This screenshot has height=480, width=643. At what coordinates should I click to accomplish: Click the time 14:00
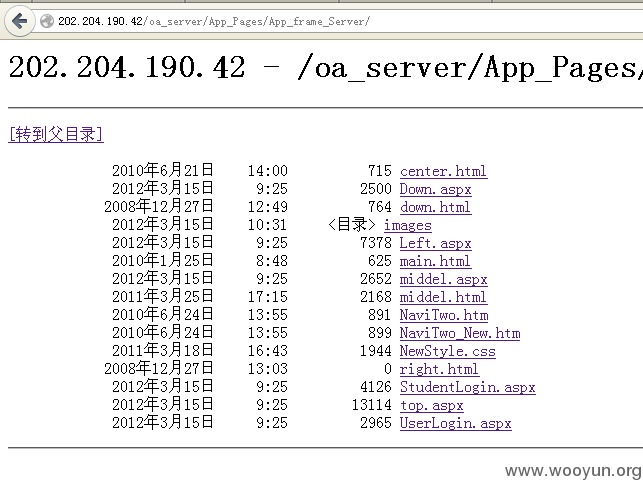267,171
